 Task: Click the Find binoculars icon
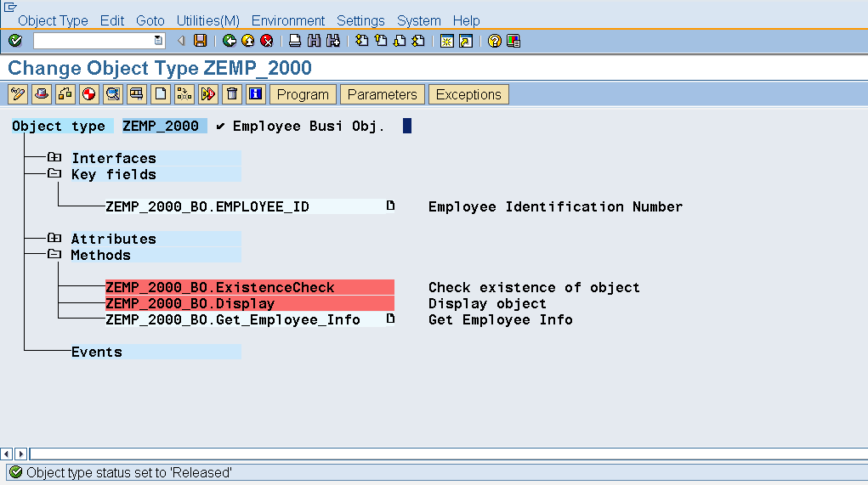pyautogui.click(x=314, y=41)
